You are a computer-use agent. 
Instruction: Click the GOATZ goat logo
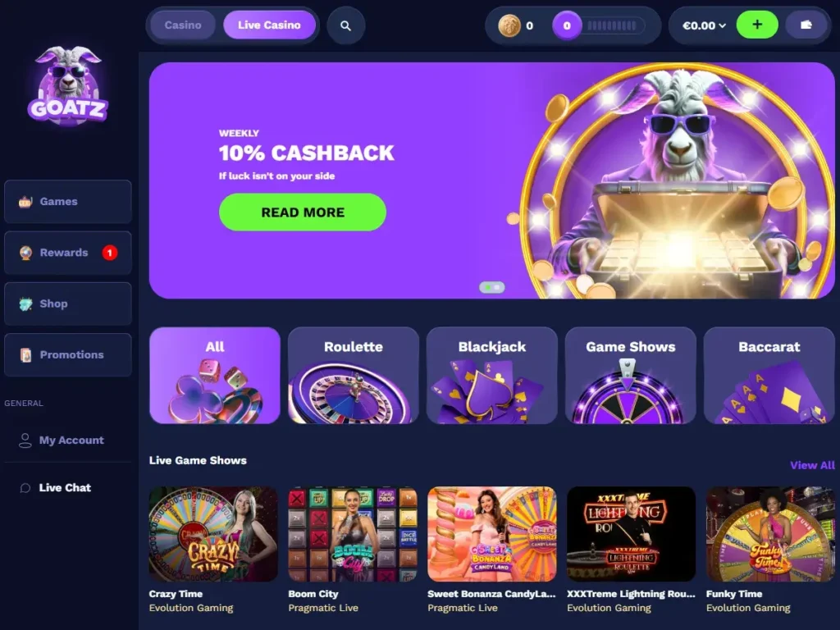68,85
